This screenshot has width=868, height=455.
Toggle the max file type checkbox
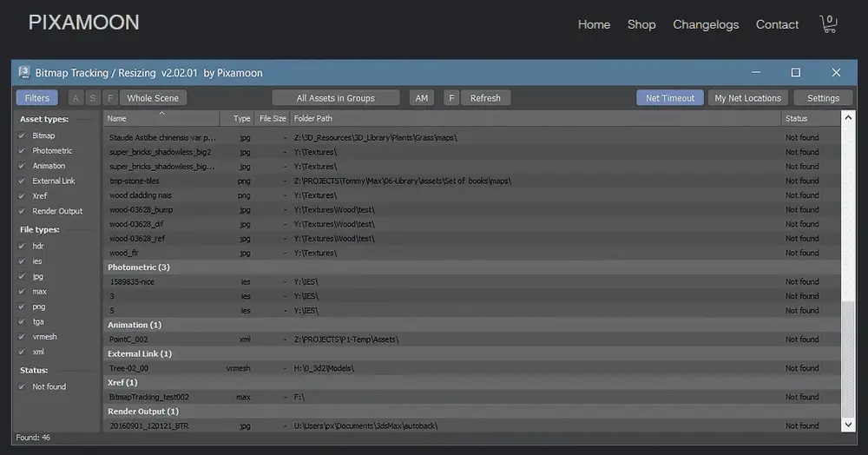click(x=22, y=291)
